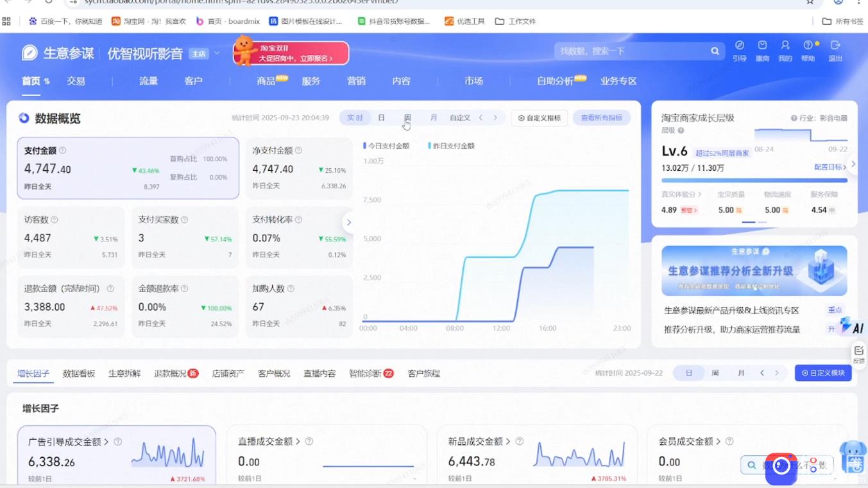The image size is (868, 488).
Task: Go to next period in 数据概览
Action: pos(495,118)
